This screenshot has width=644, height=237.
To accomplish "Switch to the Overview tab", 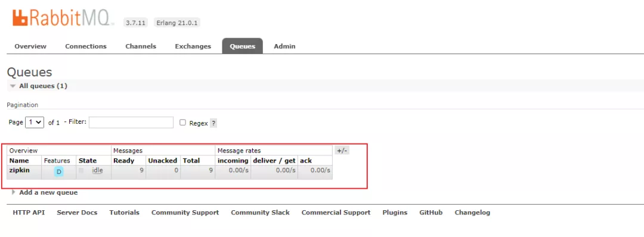I will pos(30,46).
